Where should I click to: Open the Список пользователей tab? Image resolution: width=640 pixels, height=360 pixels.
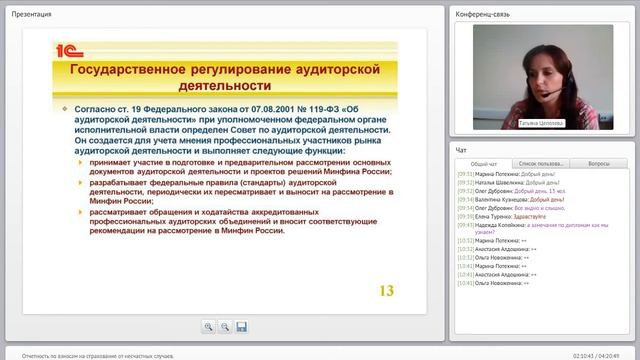coord(541,164)
